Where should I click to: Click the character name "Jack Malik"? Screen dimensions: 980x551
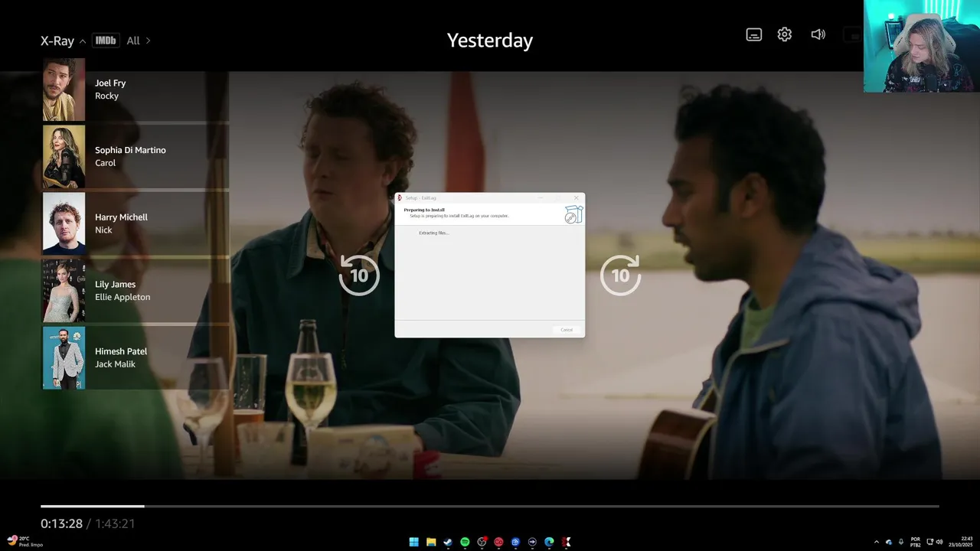[x=115, y=364]
